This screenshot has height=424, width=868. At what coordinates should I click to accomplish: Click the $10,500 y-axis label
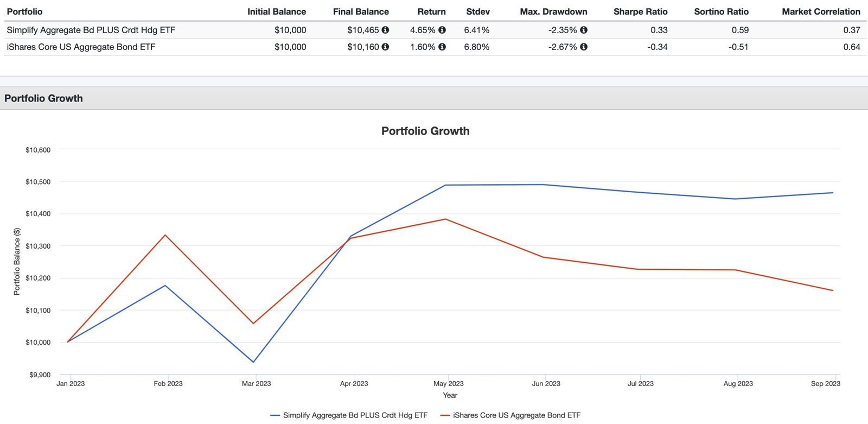pos(38,182)
